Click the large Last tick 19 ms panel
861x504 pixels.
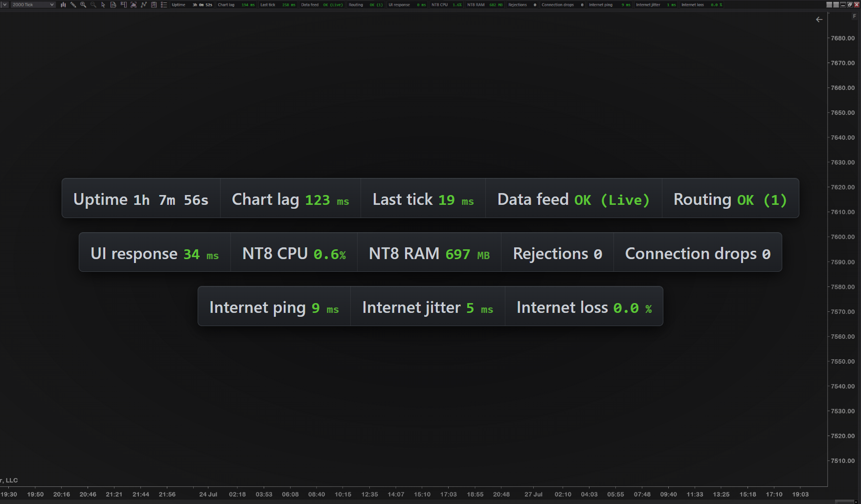coord(423,198)
